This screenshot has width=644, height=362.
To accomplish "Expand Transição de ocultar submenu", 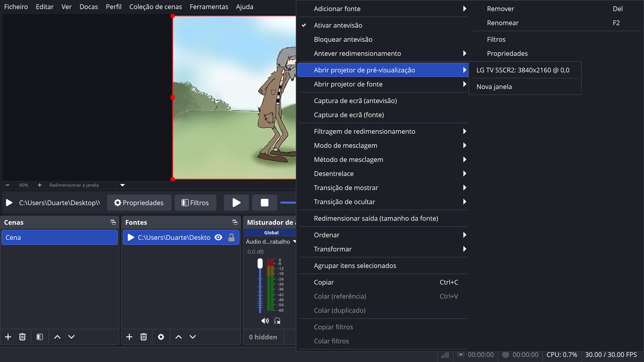I will (x=383, y=202).
